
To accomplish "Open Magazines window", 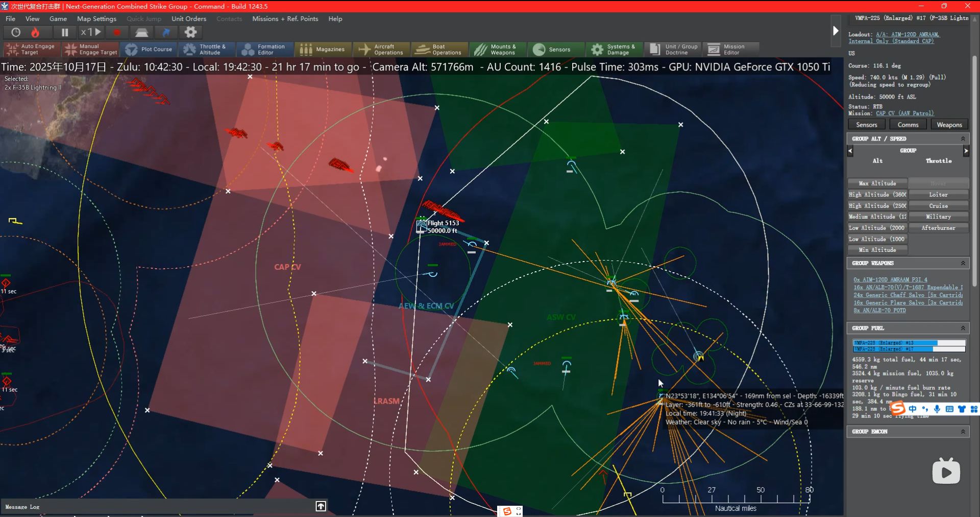I will tap(323, 50).
